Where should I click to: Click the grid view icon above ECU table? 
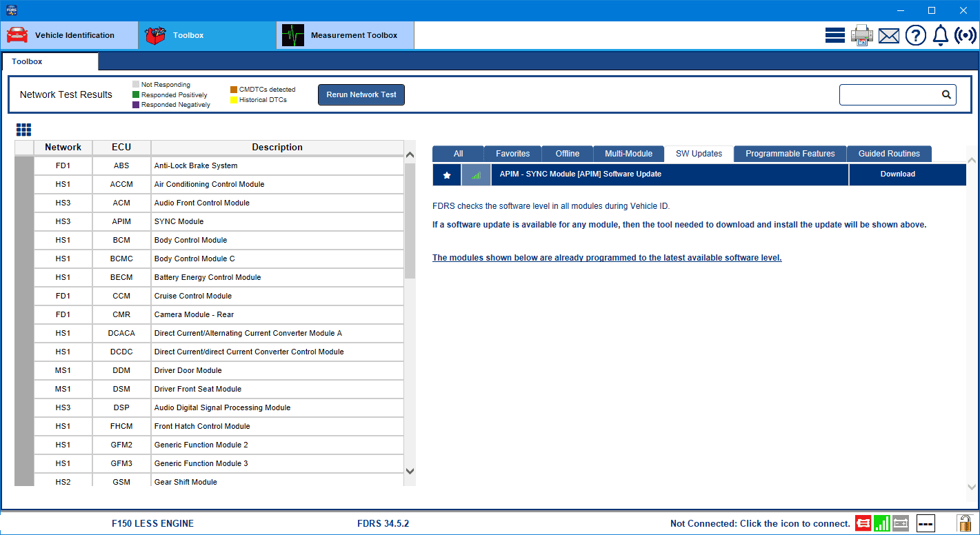[24, 130]
